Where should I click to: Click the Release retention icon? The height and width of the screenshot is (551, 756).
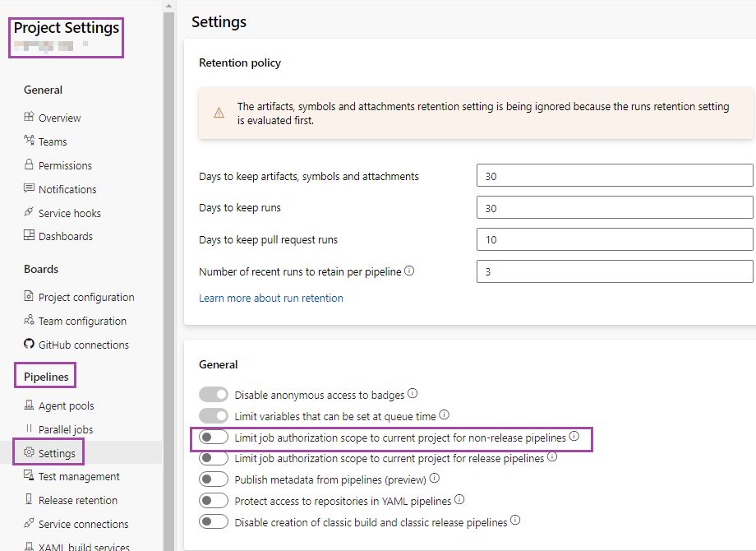[x=29, y=499]
